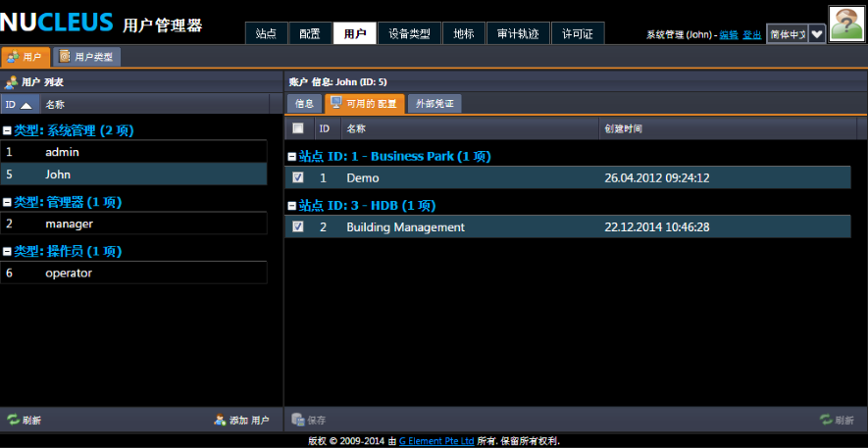This screenshot has width=868, height=448.
Task: Select the 可用的配置 tab with monitor icon
Action: (364, 103)
